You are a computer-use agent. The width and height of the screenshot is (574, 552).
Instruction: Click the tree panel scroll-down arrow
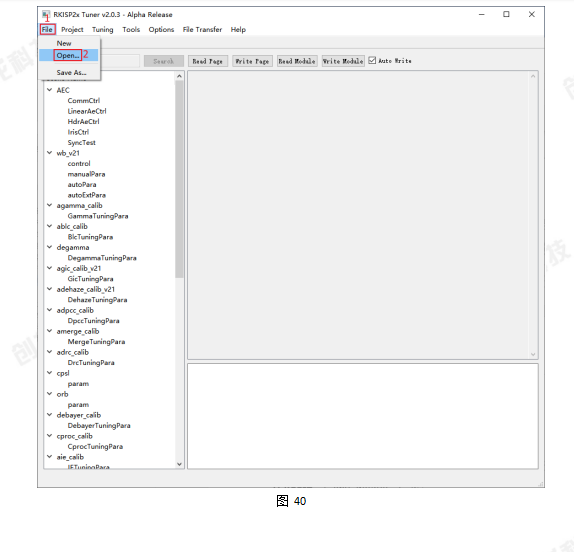pos(179,464)
